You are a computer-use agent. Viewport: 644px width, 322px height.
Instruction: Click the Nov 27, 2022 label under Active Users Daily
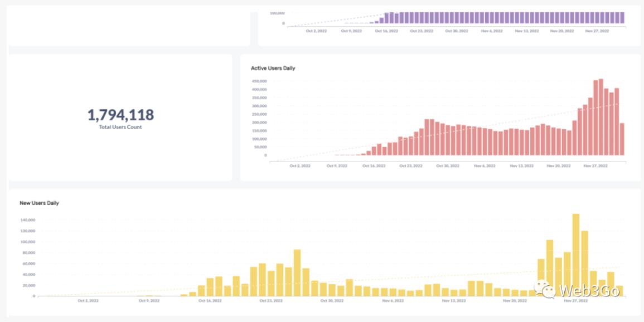pos(595,166)
